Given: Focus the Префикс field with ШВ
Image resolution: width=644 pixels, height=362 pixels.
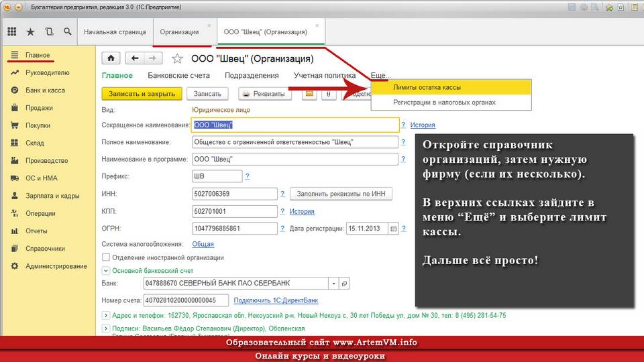Looking at the screenshot, I should 217,176.
